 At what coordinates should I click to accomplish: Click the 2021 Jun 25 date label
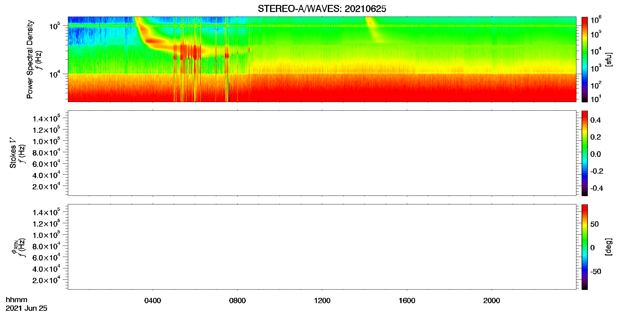click(x=26, y=308)
